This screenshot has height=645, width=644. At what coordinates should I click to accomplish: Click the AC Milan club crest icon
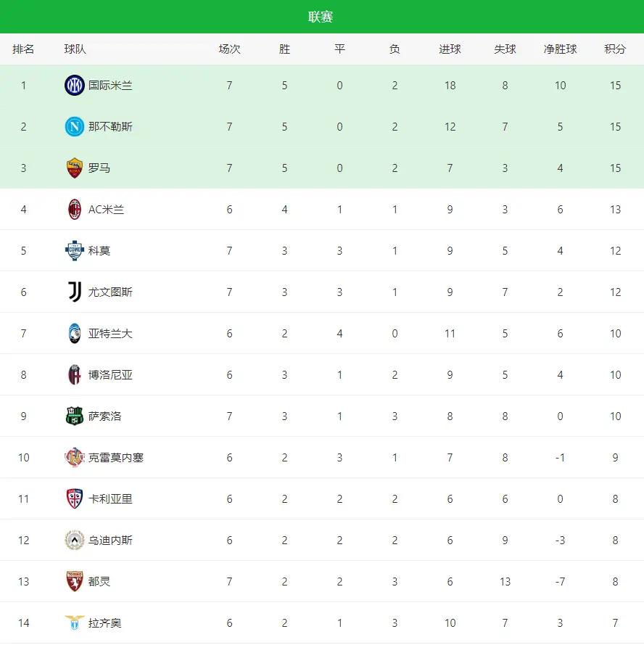point(75,210)
